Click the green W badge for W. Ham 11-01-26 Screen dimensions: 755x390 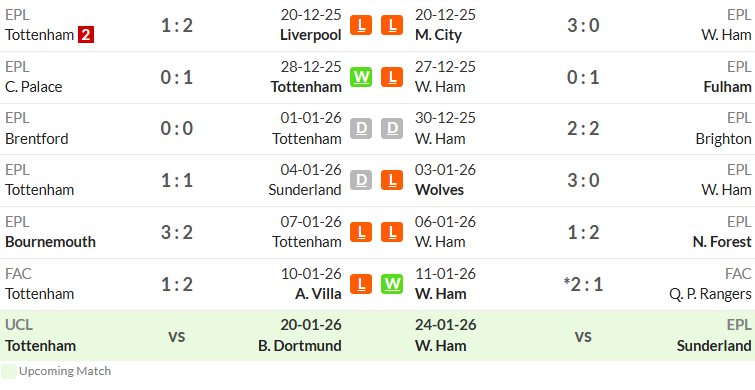point(392,284)
